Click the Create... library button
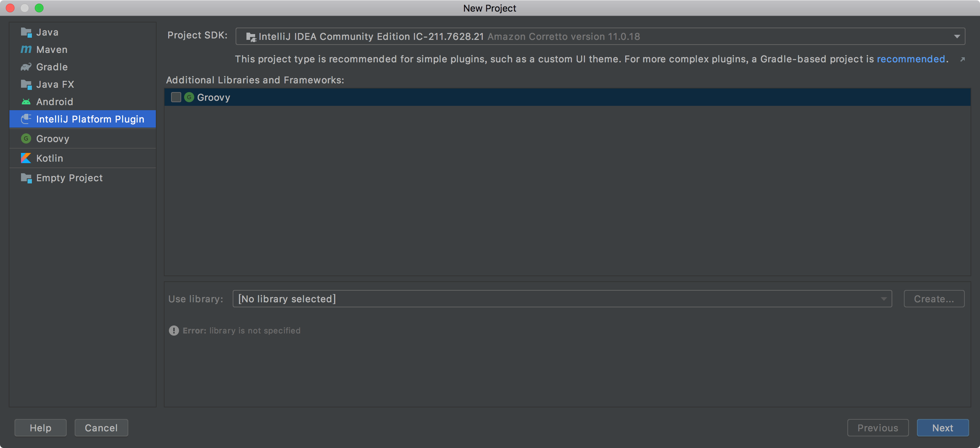Screen dimensions: 980x448 pyautogui.click(x=934, y=299)
